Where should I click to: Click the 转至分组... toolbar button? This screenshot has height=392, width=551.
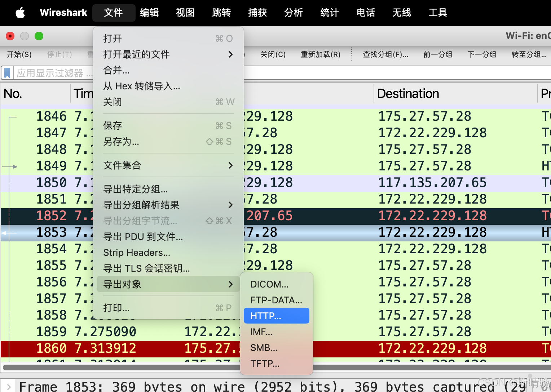(529, 54)
